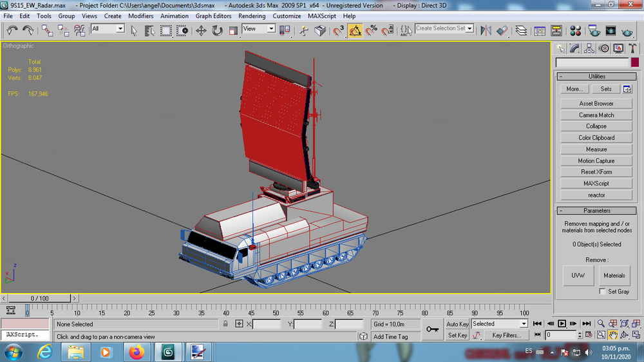Activate the Select Object arrow tool
Image resolution: width=644 pixels, height=362 pixels.
[x=134, y=30]
